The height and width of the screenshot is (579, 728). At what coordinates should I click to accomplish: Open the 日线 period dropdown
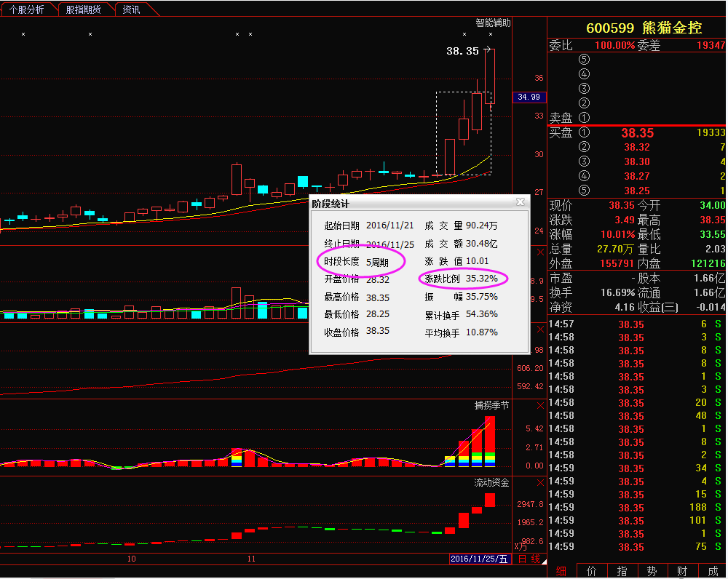(x=530, y=561)
